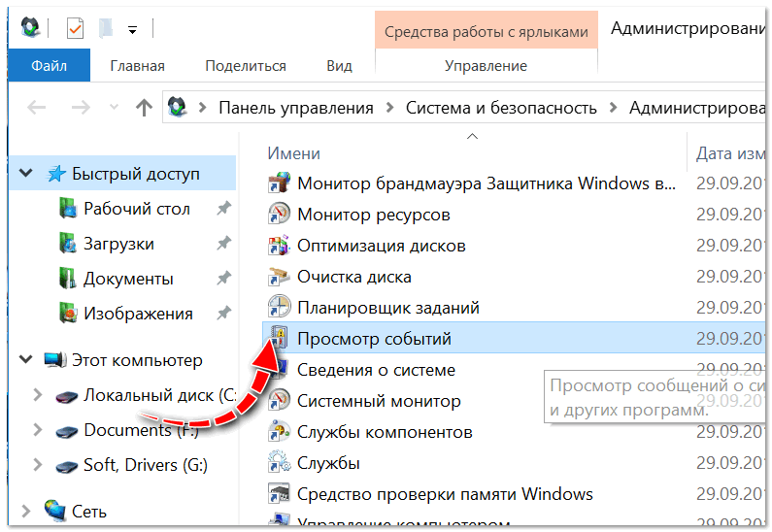This screenshot has width=772, height=532.
Task: Expand chevron before Панель управления breadcrumb
Action: tap(202, 108)
